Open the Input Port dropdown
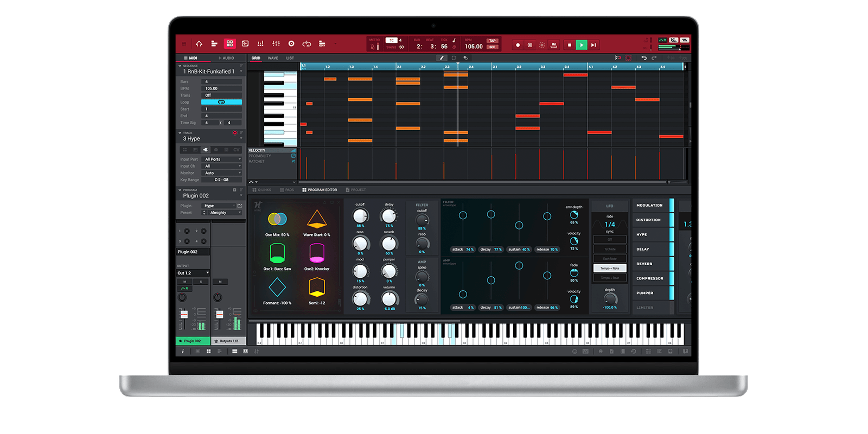868x434 pixels. (x=222, y=159)
